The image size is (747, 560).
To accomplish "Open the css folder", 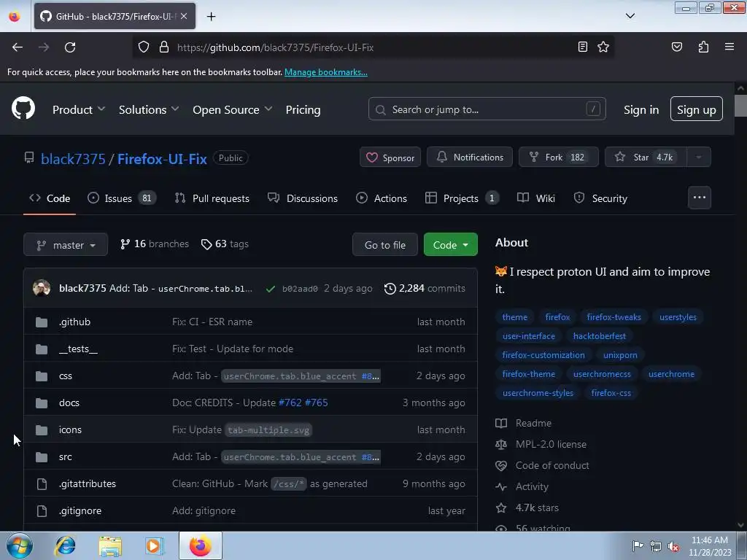I will (65, 376).
